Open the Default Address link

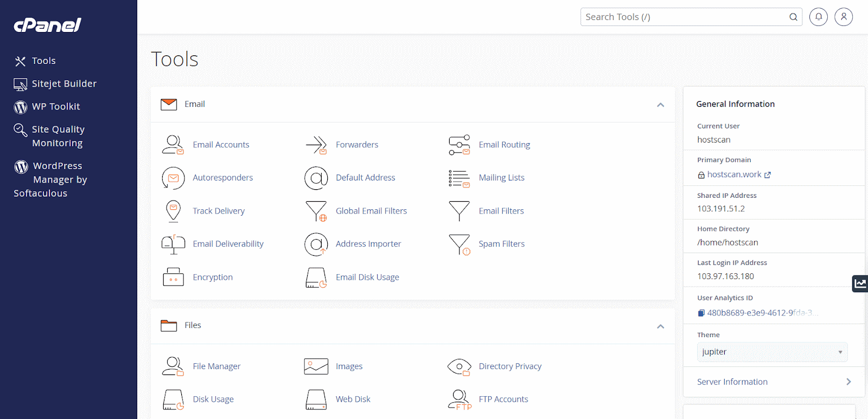366,178
